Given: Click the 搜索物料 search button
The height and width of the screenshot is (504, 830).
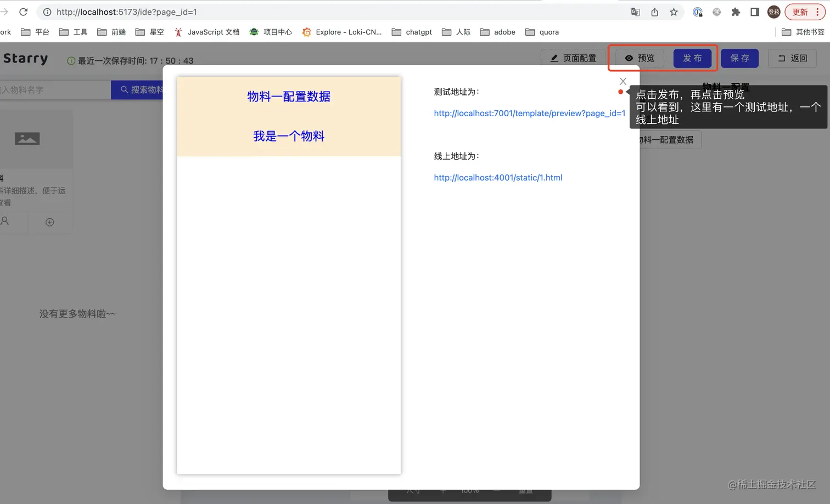Looking at the screenshot, I should [138, 90].
